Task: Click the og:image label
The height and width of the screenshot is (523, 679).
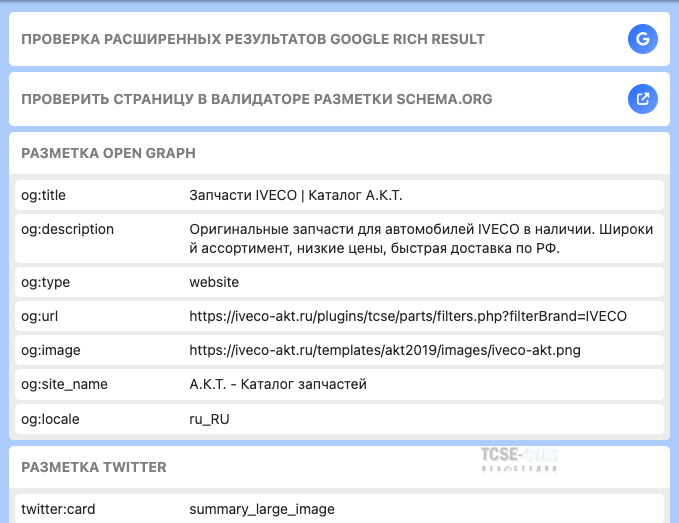Action: click(x=51, y=350)
